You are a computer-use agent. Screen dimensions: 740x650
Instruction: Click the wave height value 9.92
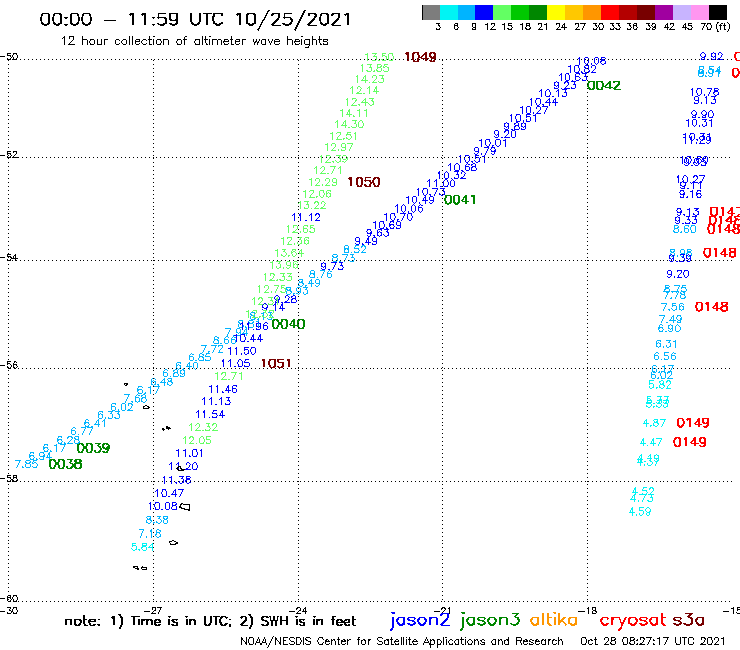[x=712, y=57]
